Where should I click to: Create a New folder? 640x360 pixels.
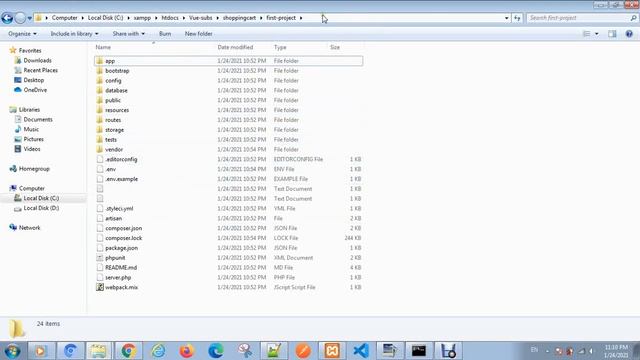tap(198, 34)
